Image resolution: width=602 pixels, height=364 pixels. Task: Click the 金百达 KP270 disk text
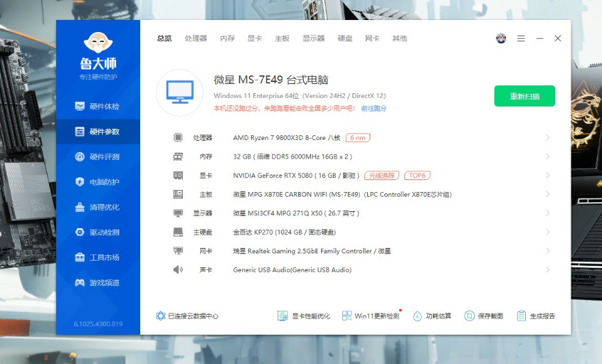284,232
